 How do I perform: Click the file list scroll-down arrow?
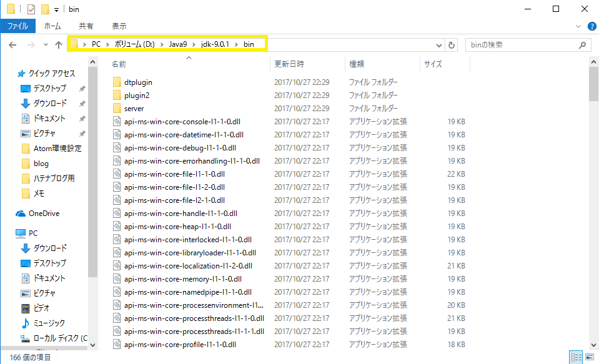coord(593,345)
